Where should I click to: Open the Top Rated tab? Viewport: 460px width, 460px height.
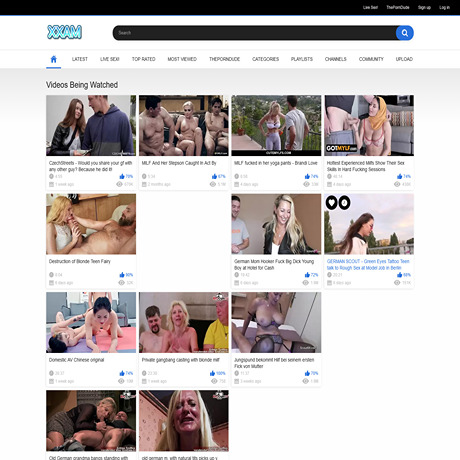pos(143,59)
